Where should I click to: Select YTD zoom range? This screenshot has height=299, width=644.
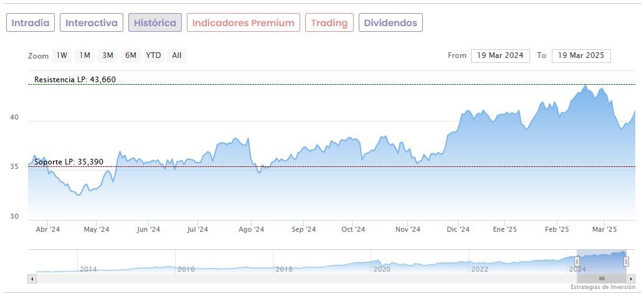(x=153, y=55)
